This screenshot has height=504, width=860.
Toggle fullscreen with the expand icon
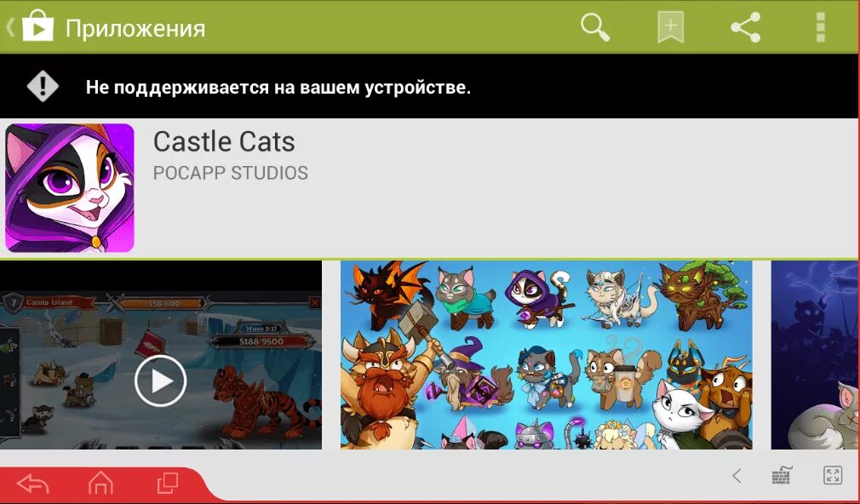tap(833, 476)
